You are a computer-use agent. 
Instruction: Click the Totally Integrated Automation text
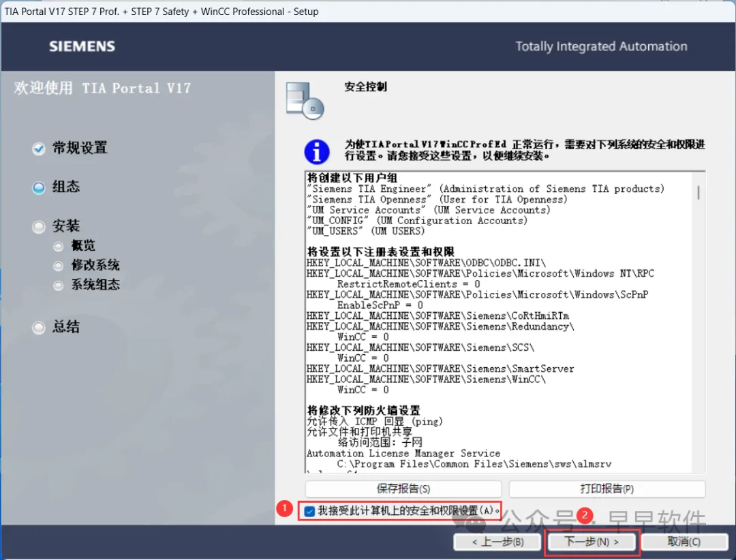point(601,46)
